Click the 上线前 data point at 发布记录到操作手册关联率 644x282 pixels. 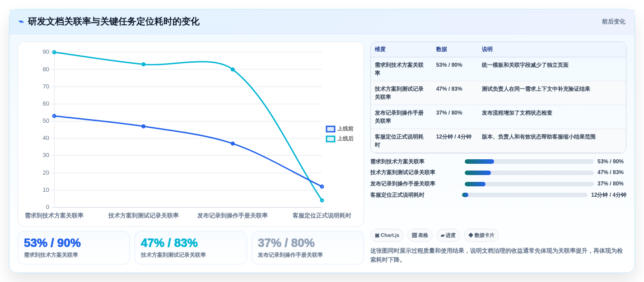tap(233, 143)
